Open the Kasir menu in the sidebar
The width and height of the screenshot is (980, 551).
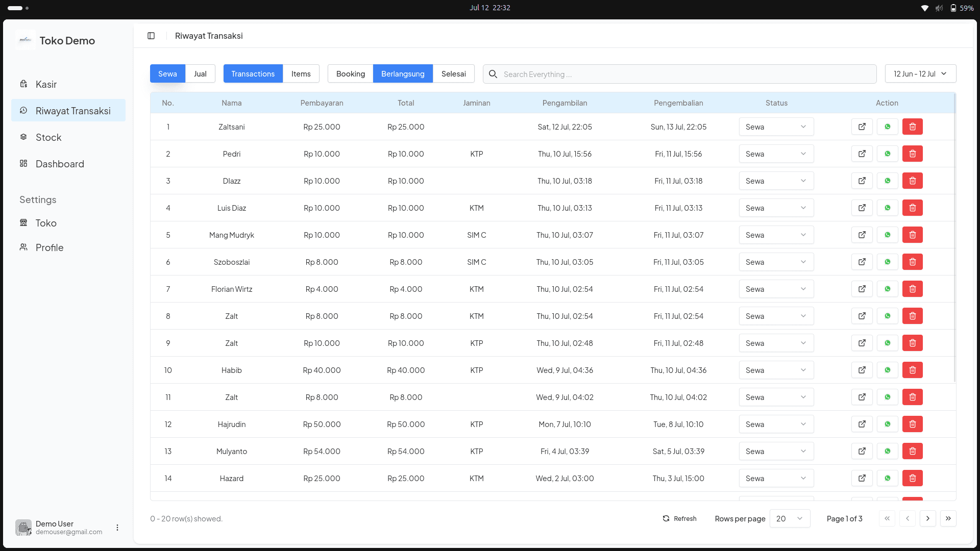tap(45, 84)
